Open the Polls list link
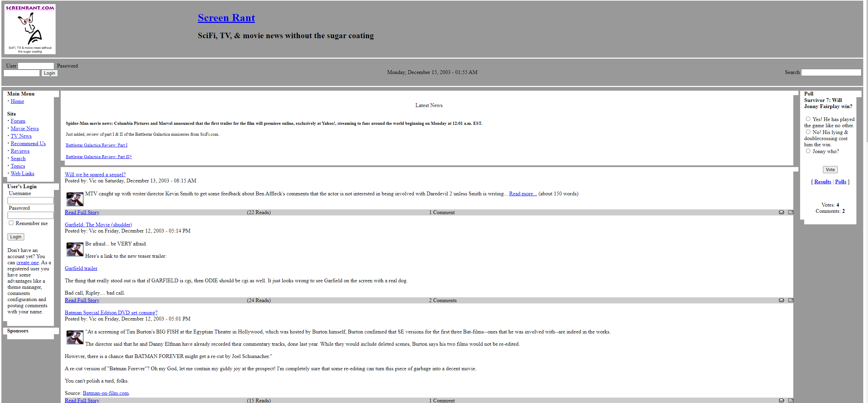 [841, 182]
